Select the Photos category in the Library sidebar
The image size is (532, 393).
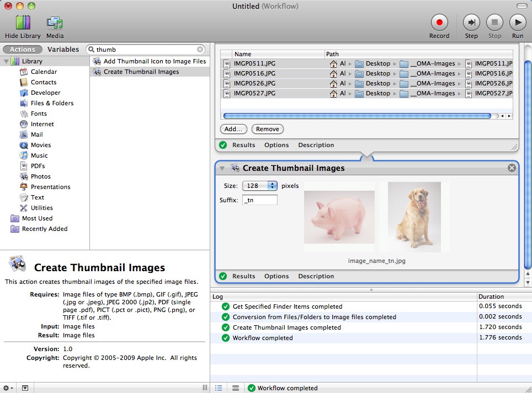point(40,176)
